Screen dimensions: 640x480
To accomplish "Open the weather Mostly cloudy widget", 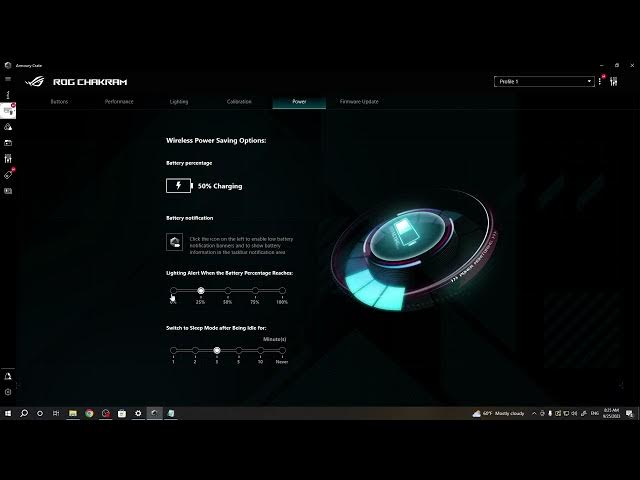I will (498, 413).
